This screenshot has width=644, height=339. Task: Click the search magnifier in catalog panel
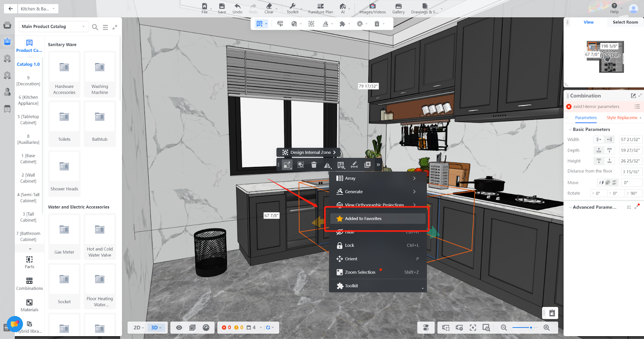pyautogui.click(x=95, y=27)
